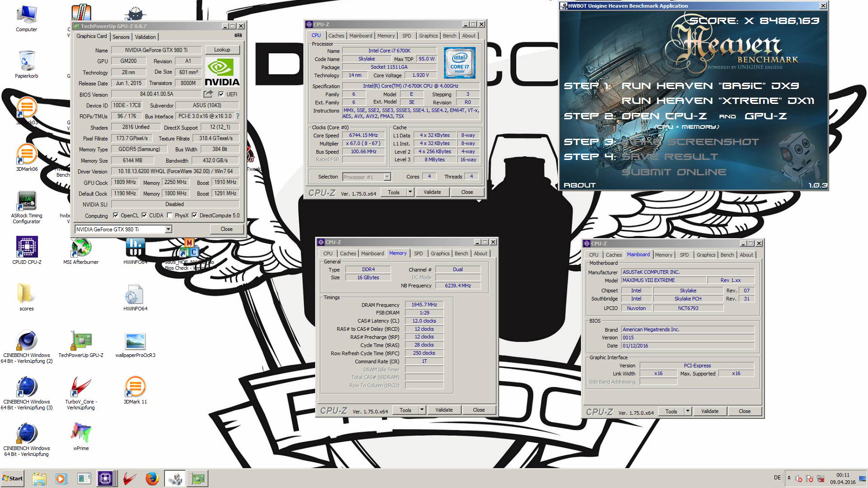Launch TurboV_Core shortcut

click(x=81, y=393)
